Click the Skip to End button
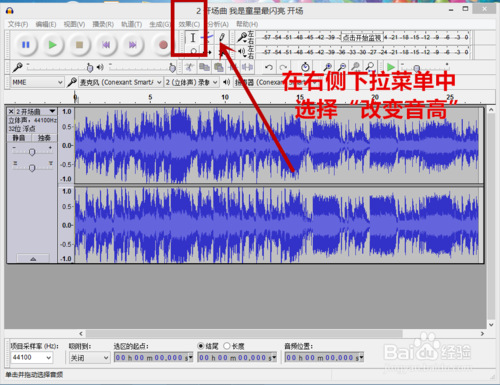Viewport: 500px width, 385px height. pyautogui.click(x=133, y=45)
